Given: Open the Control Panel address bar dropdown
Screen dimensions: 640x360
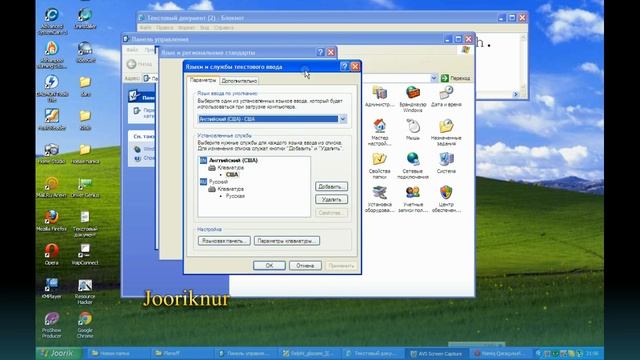Looking at the screenshot, I should (434, 78).
